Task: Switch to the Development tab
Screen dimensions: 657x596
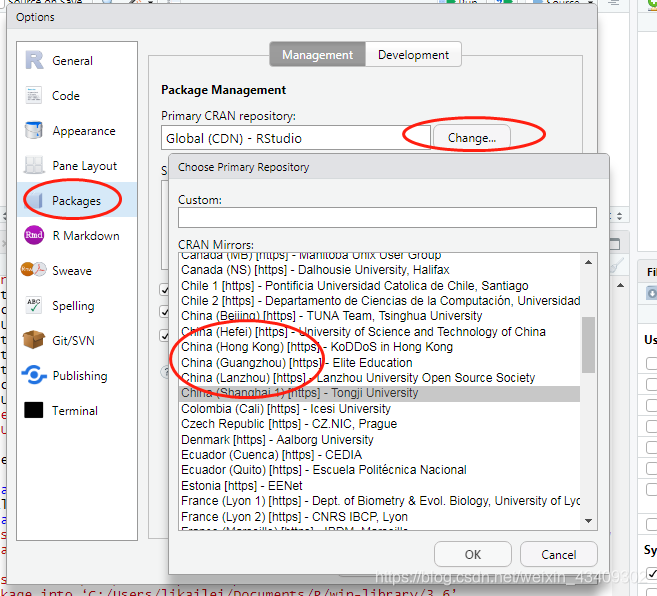Action: (x=413, y=54)
